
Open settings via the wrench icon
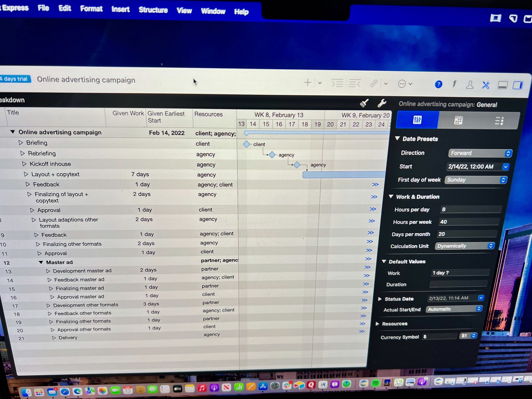(382, 103)
